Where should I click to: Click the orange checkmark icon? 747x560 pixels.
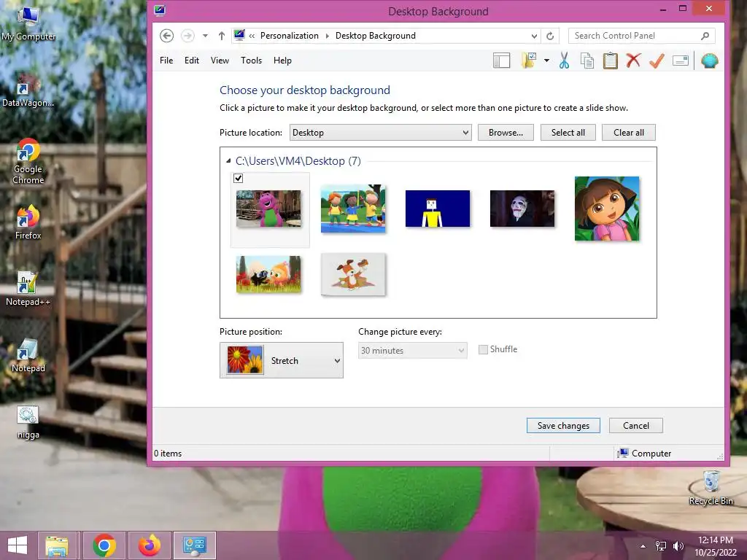click(657, 61)
